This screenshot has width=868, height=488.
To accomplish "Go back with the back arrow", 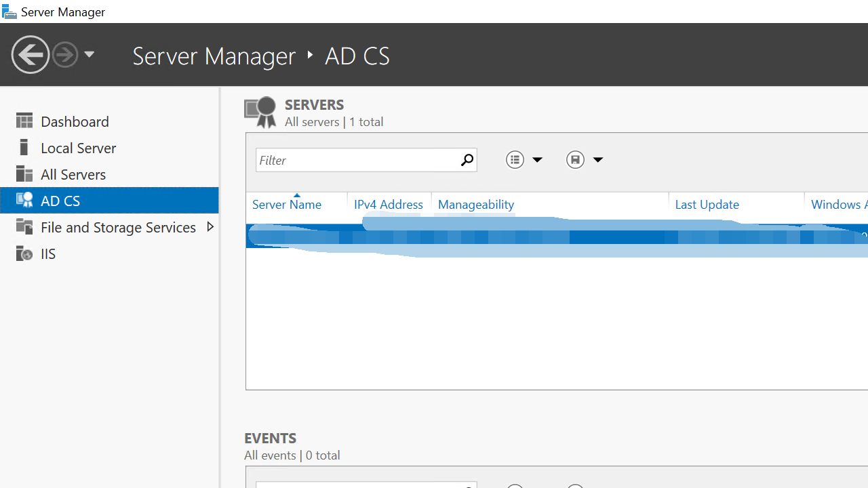I will (31, 54).
